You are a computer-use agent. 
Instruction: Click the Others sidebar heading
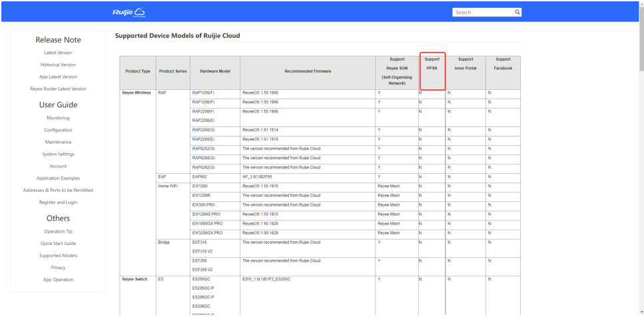coord(59,218)
